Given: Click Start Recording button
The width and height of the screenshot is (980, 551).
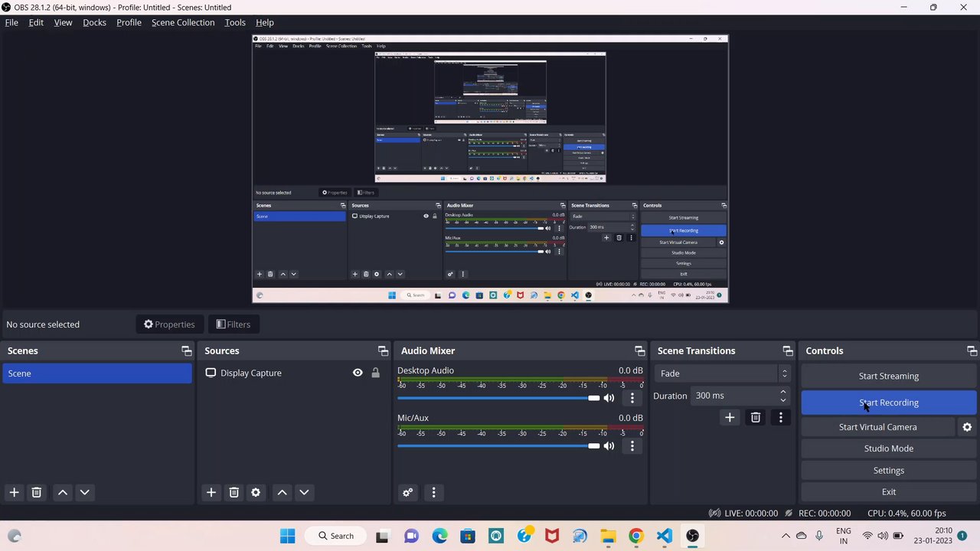Looking at the screenshot, I should [x=889, y=403].
